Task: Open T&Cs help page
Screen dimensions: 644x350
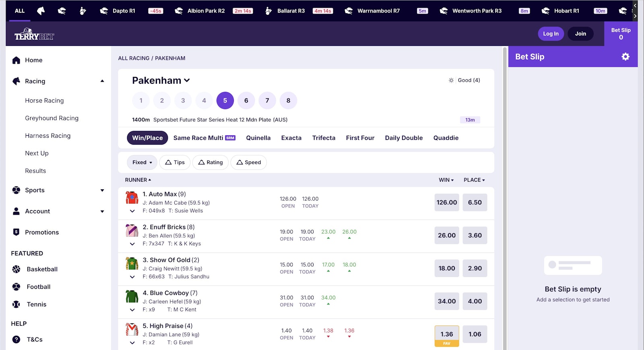Action: tap(34, 340)
